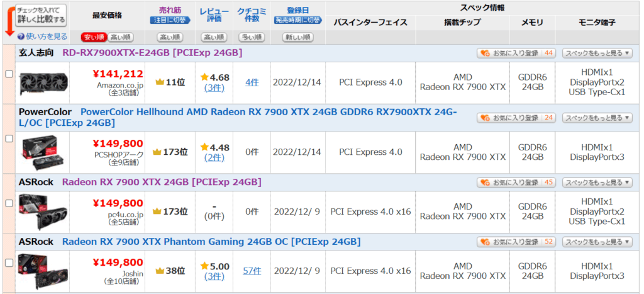Click crown rank icon showing 38位

click(160, 271)
